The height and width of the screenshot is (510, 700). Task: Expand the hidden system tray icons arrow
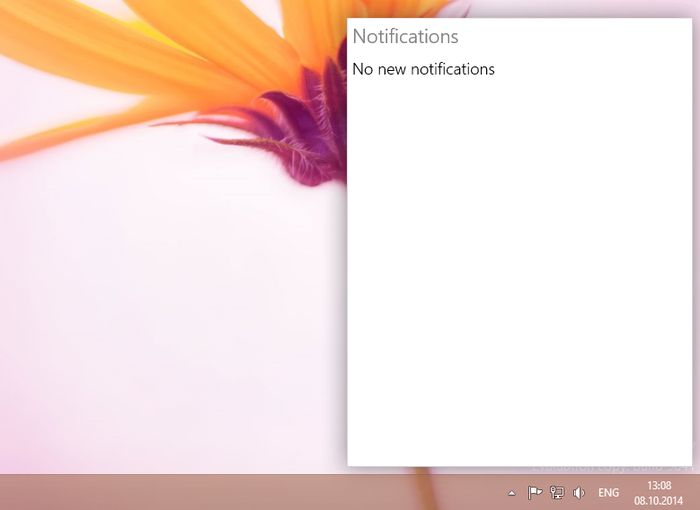pos(511,493)
